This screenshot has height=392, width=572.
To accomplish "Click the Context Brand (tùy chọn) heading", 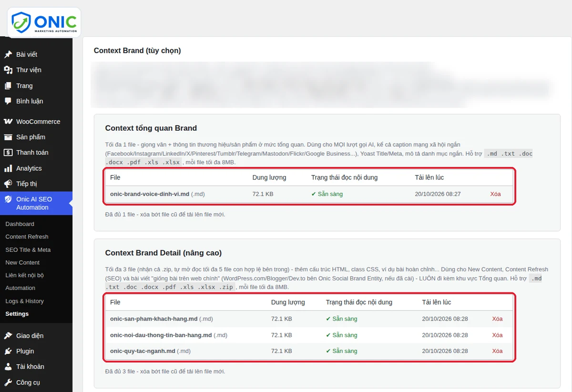I will 137,51.
